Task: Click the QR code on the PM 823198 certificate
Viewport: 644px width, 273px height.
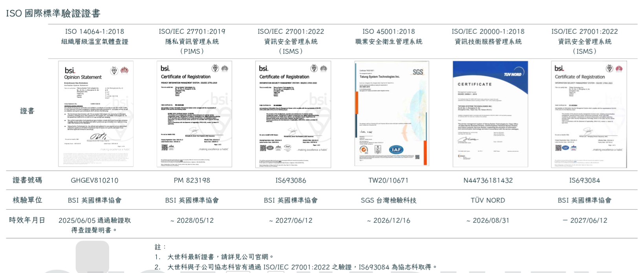Action: pos(164,147)
